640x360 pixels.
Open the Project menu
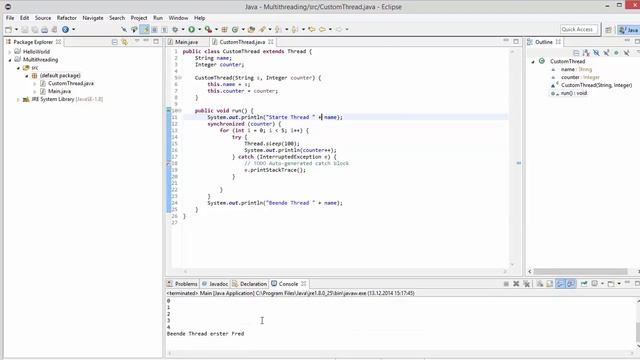click(x=139, y=18)
